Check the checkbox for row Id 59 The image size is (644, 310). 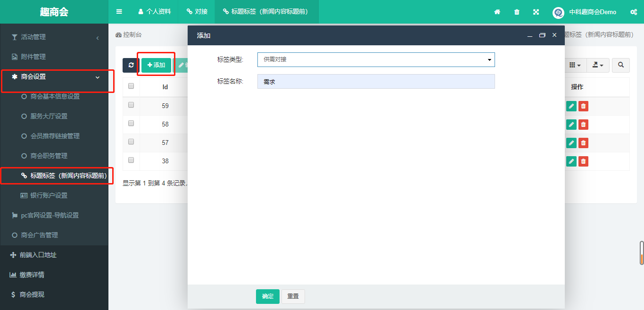pos(131,105)
